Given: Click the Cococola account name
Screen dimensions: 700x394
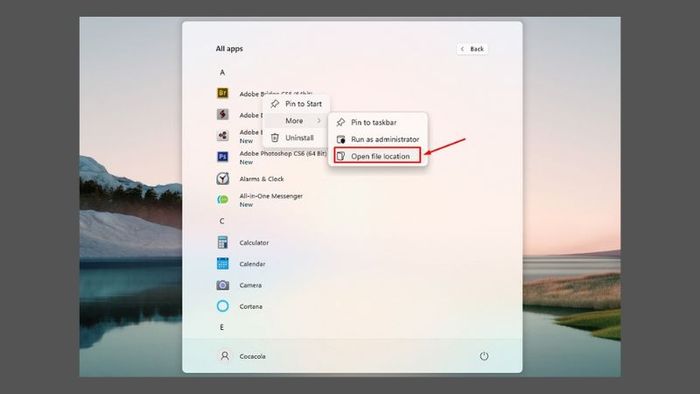Looking at the screenshot, I should click(252, 357).
